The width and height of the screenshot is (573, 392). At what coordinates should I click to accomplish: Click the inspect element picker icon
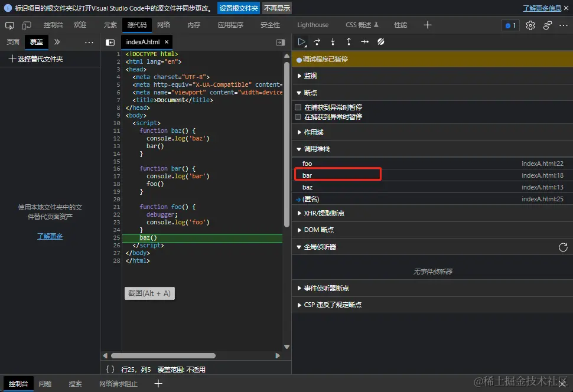coord(9,25)
